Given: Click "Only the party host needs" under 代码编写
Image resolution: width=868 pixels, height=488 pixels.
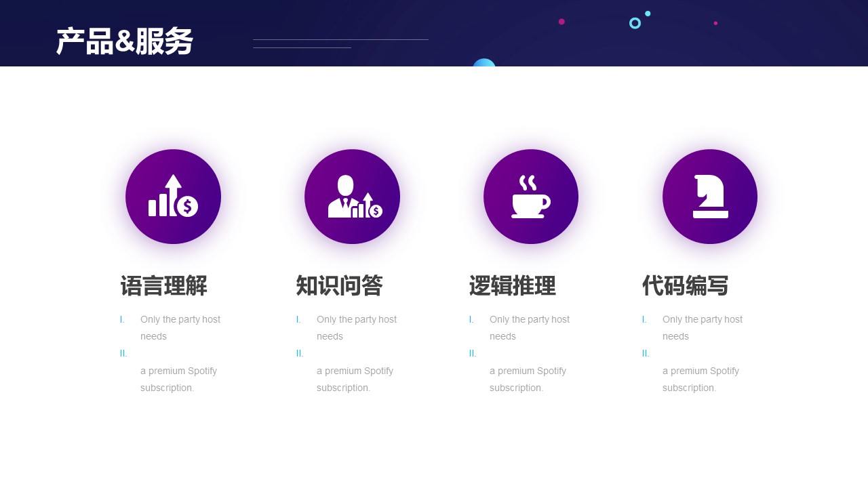Looking at the screenshot, I should (703, 328).
